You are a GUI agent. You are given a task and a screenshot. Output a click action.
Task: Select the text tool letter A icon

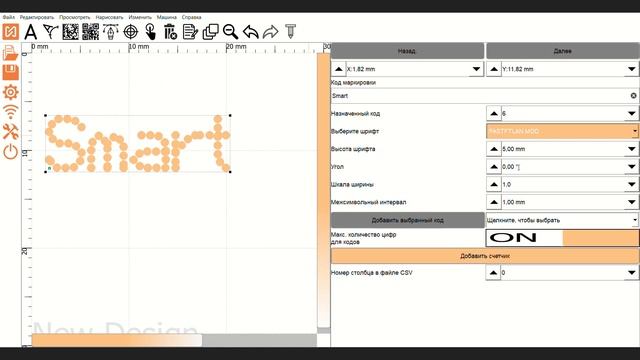pos(31,32)
